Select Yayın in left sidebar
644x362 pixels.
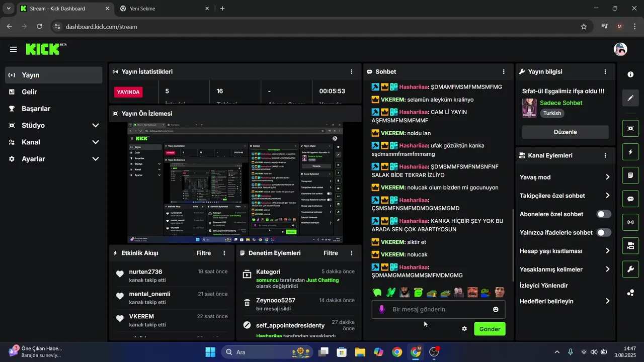coord(54,75)
